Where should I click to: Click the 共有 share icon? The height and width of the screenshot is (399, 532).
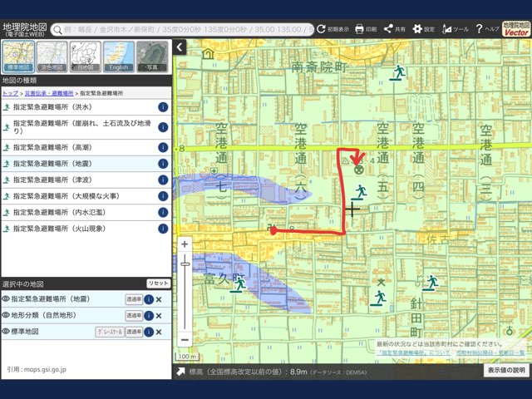pyautogui.click(x=387, y=28)
